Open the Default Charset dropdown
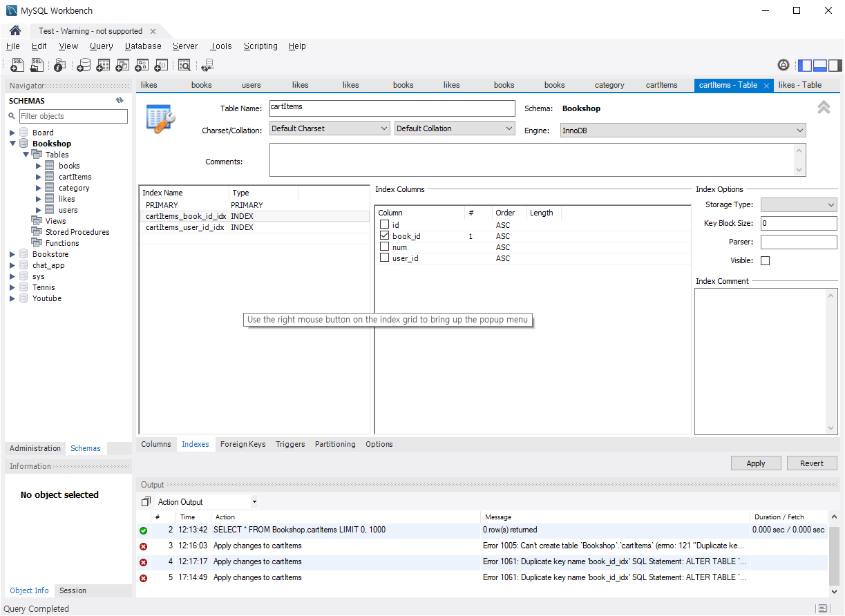Screen dimensions: 845x616 coord(330,128)
